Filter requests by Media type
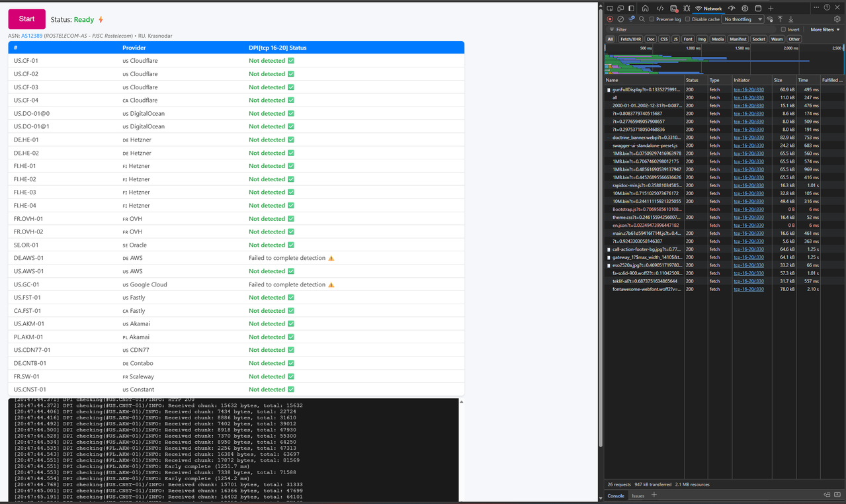Image resolution: width=846 pixels, height=504 pixels. coord(718,39)
